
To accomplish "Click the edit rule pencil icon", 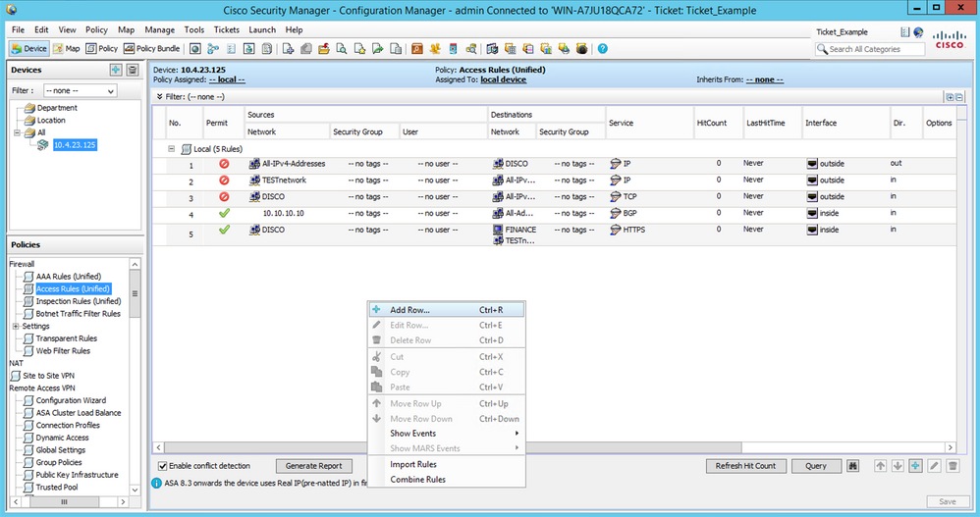I will click(934, 466).
